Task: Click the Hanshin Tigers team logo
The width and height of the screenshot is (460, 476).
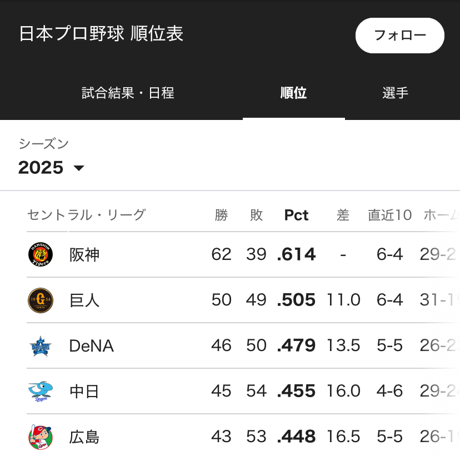Action: click(41, 254)
